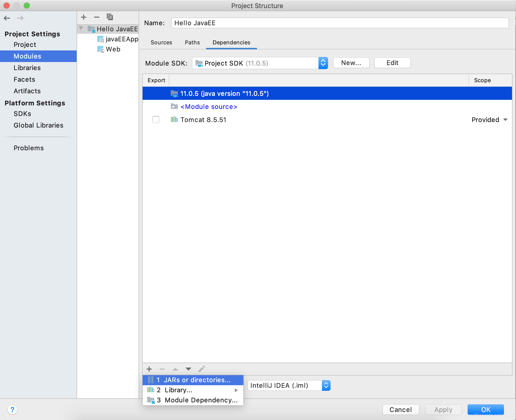Edit dependency with the pencil icon
Screen dimensions: 516x420
202,369
